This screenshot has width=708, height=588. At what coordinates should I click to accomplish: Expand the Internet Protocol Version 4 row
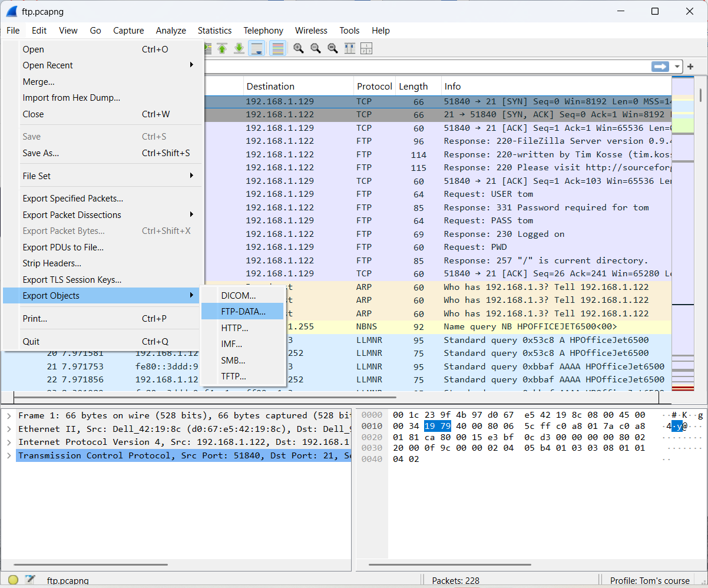tap(9, 442)
